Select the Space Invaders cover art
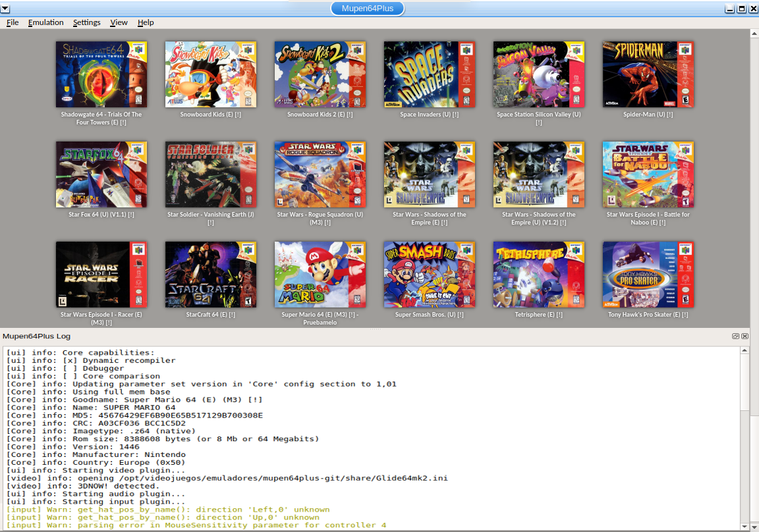 430,74
